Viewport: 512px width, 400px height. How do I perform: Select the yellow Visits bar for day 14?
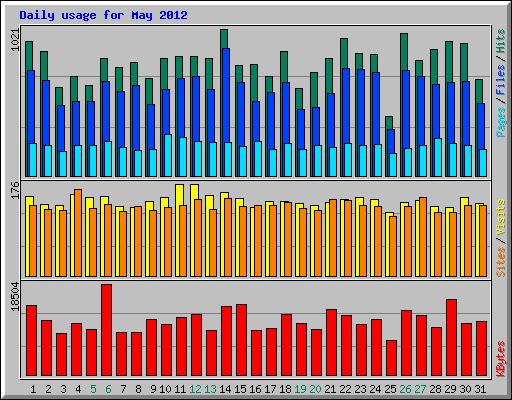(x=223, y=195)
